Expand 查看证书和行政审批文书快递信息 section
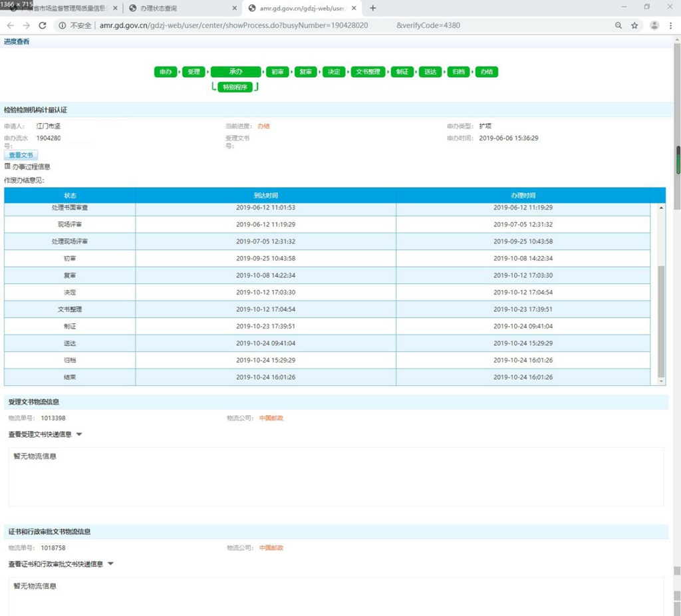 (x=110, y=564)
